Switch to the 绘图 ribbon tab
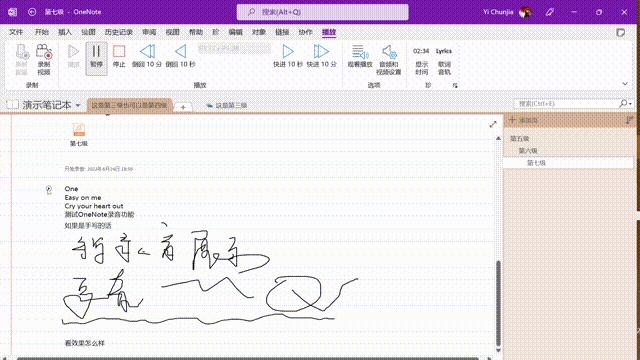Image resolution: width=640 pixels, height=360 pixels. [x=88, y=32]
